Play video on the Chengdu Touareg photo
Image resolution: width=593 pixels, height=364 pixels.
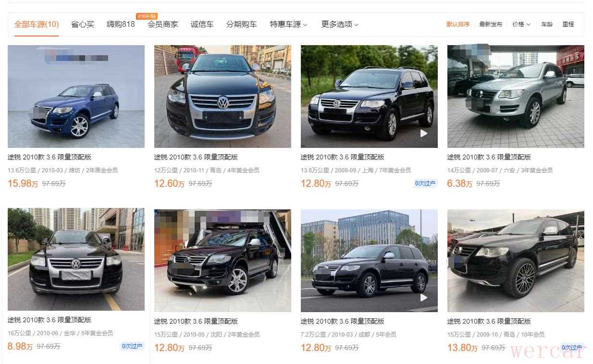(x=423, y=298)
